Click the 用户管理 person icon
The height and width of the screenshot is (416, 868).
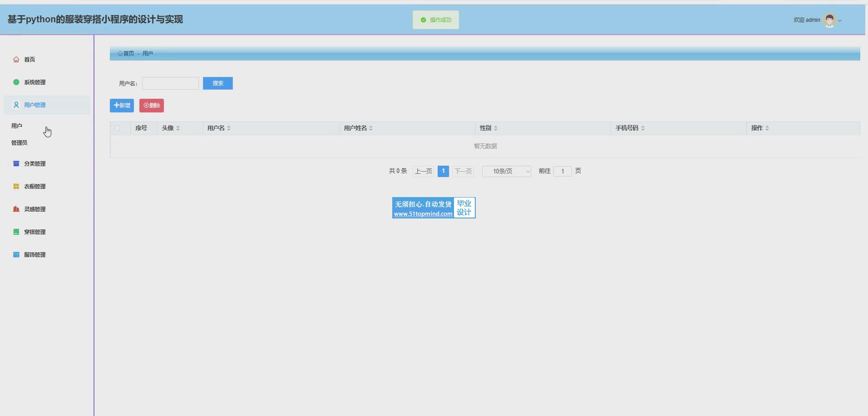point(16,105)
